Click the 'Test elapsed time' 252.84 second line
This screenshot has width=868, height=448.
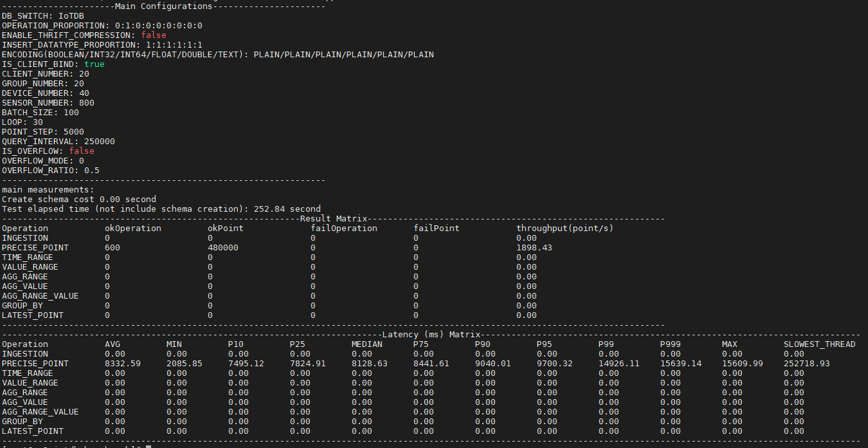click(161, 209)
